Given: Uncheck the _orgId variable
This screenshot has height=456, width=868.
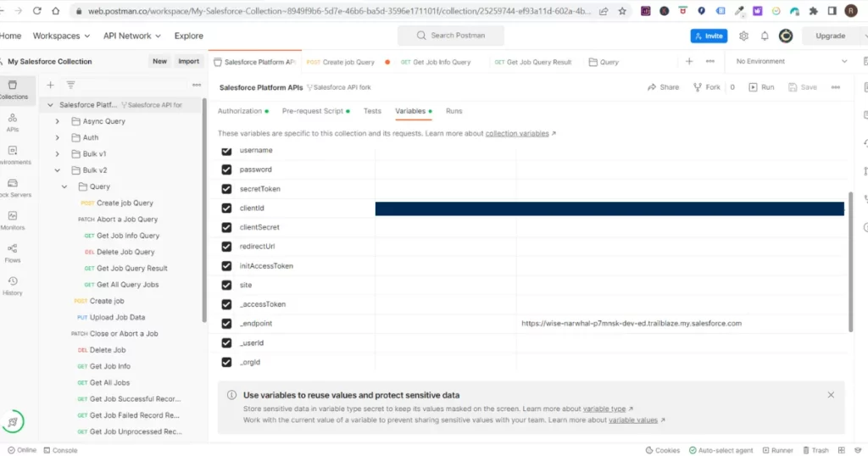Looking at the screenshot, I should [226, 362].
